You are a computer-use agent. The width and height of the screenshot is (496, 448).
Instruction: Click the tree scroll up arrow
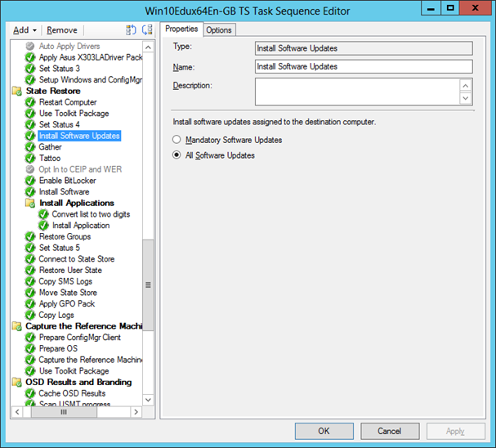point(149,47)
